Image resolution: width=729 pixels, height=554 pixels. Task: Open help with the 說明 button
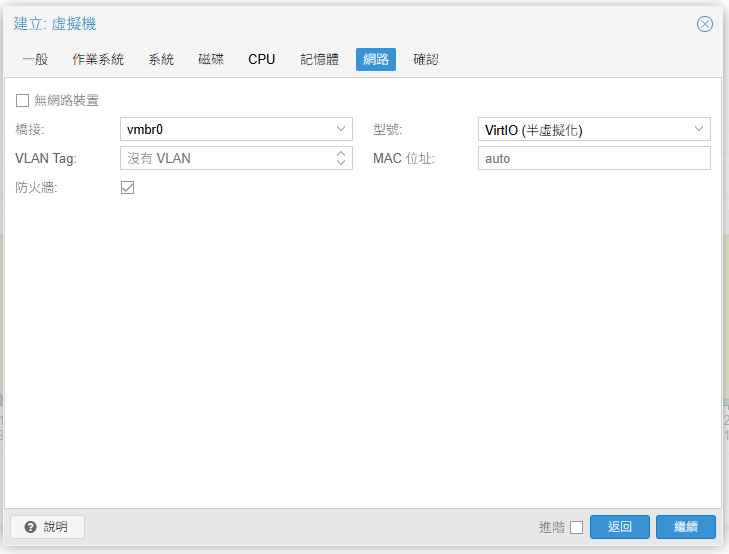(x=47, y=527)
